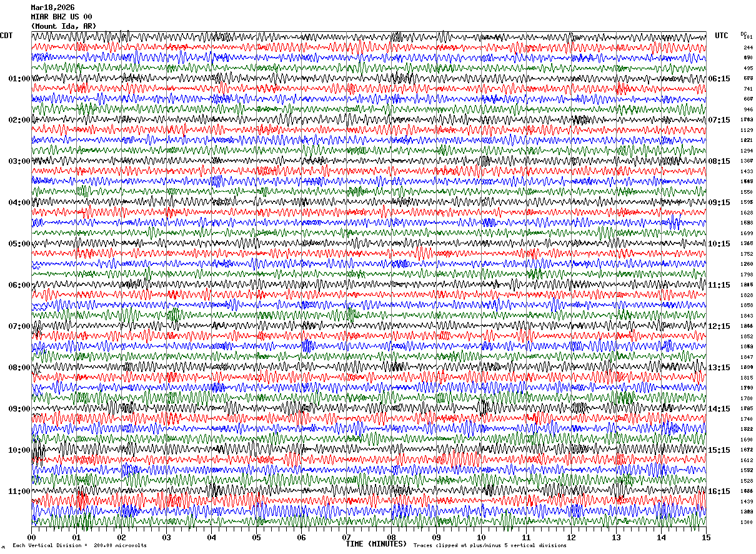Click the 14:15 UTC row label

(719, 409)
